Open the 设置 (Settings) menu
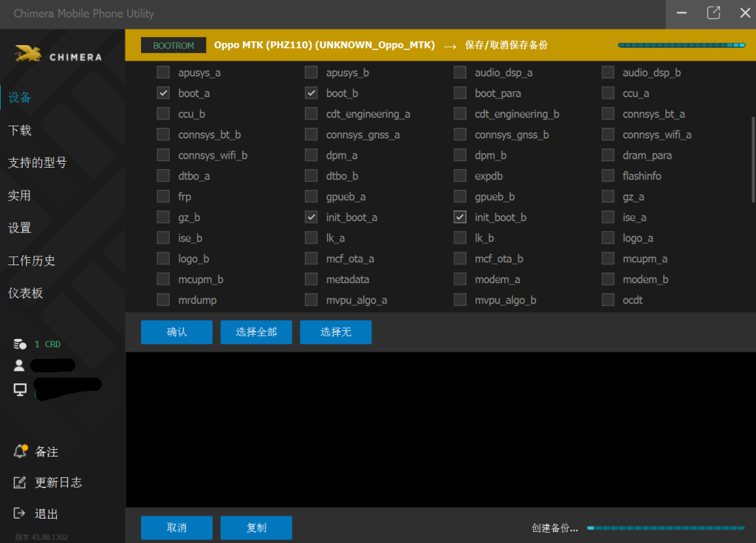 coord(19,228)
